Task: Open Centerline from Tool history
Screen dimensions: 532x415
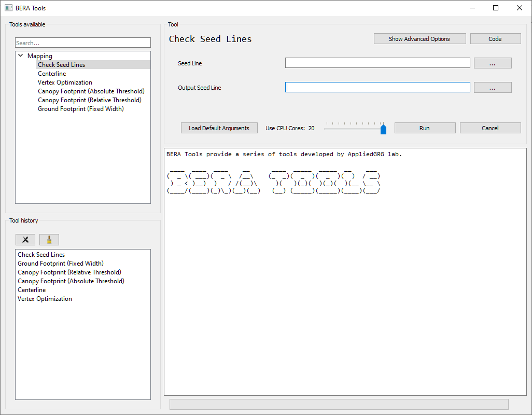Action: [32, 289]
